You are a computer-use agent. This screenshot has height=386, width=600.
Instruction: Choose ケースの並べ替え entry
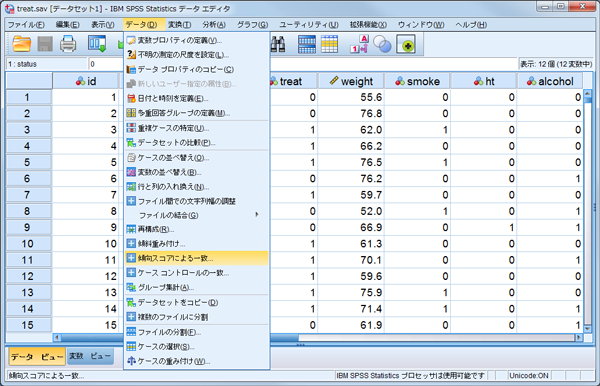point(197,158)
